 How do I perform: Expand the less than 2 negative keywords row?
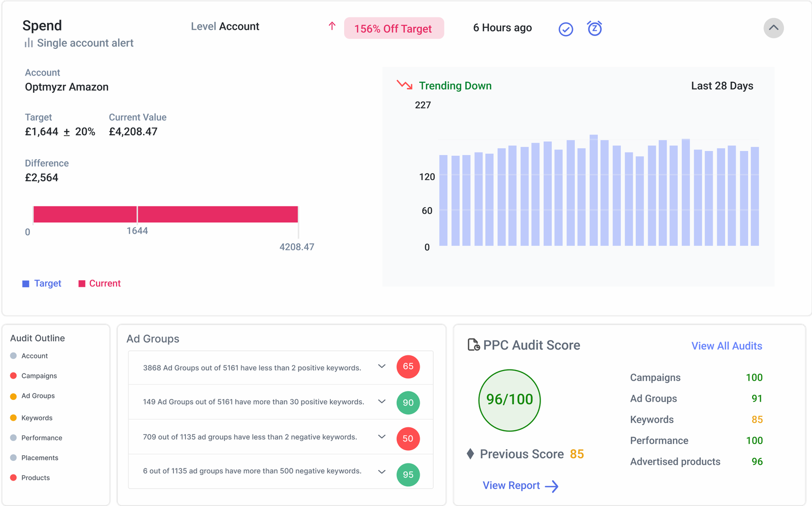(382, 436)
